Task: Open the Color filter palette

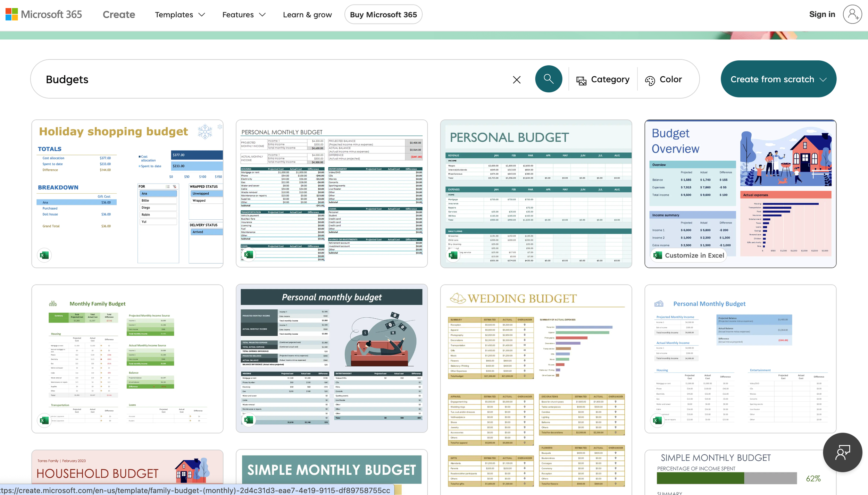Action: tap(663, 79)
